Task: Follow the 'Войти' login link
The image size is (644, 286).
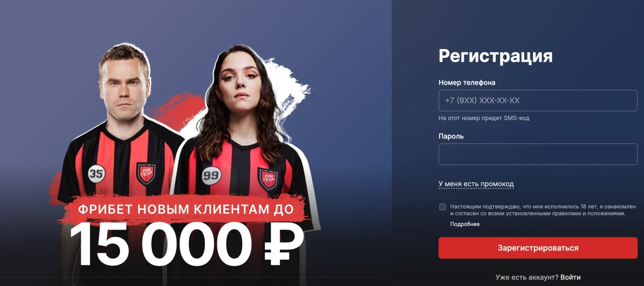Action: (x=570, y=277)
